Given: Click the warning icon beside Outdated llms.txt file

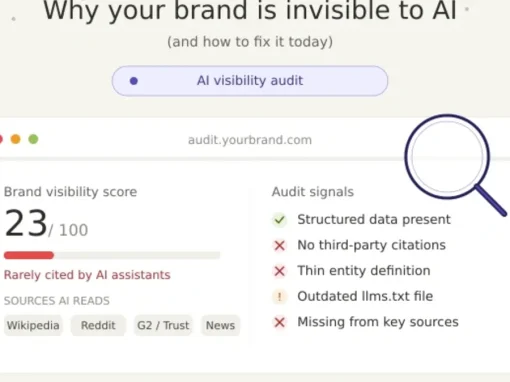Looking at the screenshot, I should click(279, 297).
